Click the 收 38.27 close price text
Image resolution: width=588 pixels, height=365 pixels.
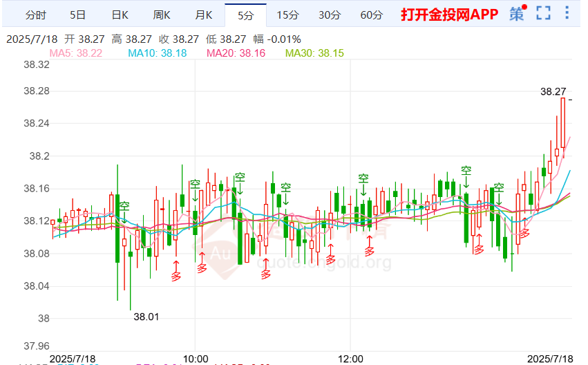click(x=179, y=39)
